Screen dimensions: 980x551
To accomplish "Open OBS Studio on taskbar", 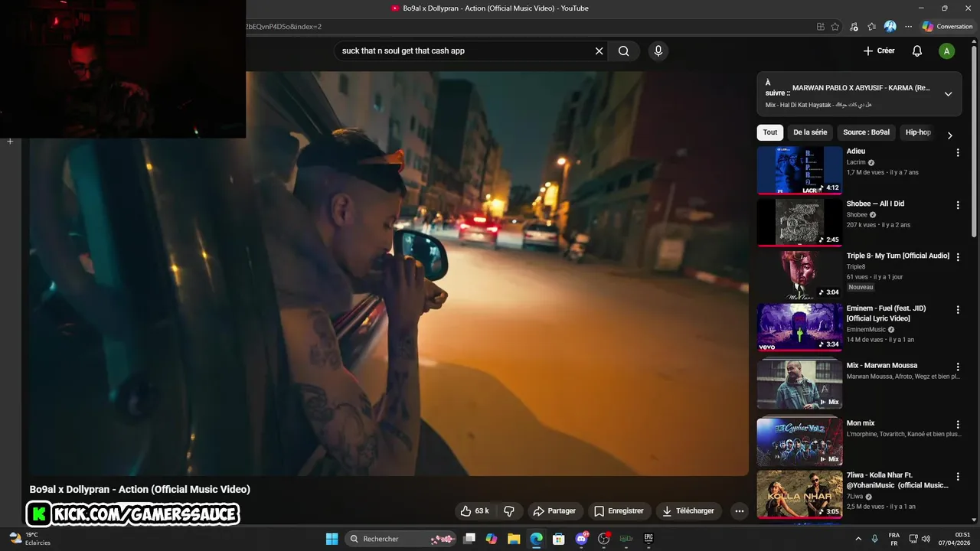I will pos(604,539).
